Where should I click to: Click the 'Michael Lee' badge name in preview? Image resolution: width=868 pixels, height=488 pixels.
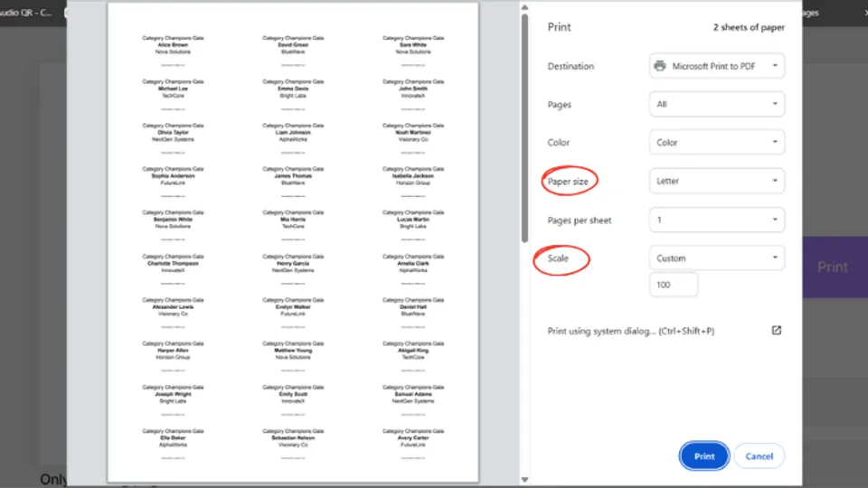click(x=173, y=89)
